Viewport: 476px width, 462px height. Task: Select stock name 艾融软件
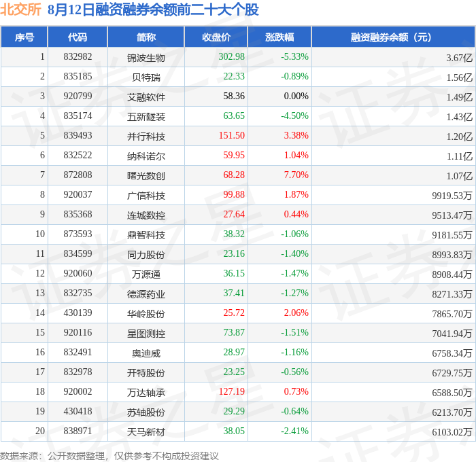coord(146,97)
